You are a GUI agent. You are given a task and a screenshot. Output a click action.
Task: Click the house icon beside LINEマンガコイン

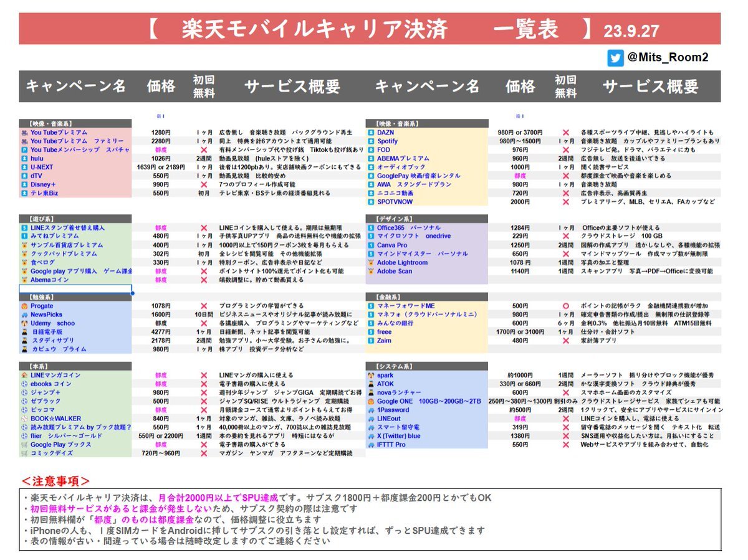click(24, 376)
